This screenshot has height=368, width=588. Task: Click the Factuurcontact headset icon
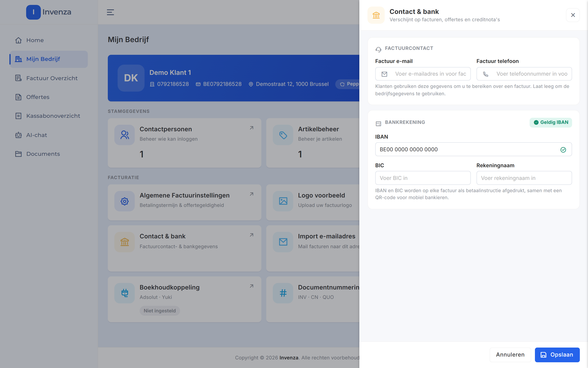(378, 49)
